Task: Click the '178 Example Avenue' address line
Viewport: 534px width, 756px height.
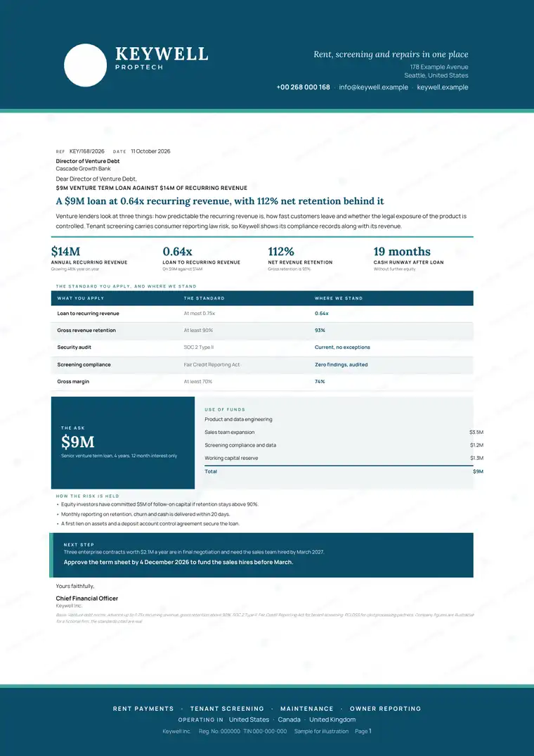Action: [439, 67]
